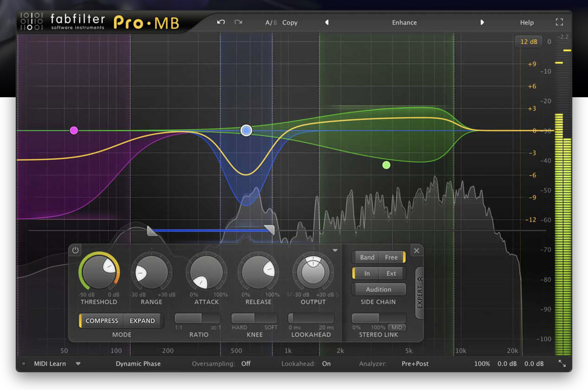Select the magenta low band node
588x390 pixels.
point(74,130)
